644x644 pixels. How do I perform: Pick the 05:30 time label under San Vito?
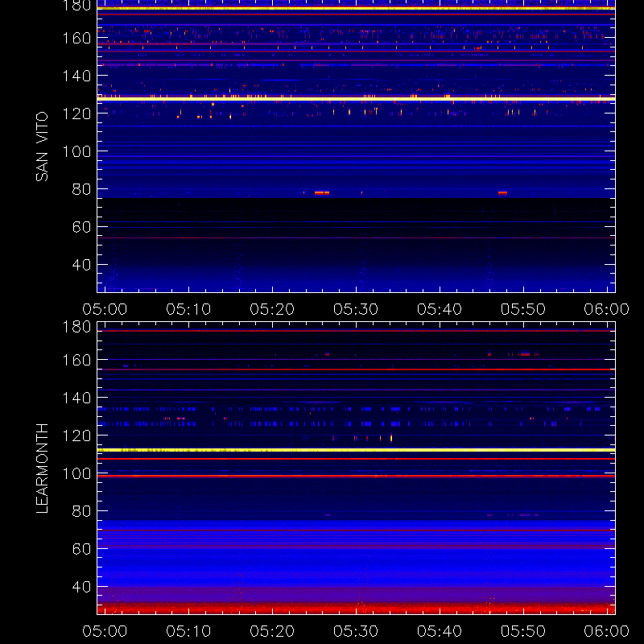coord(356,309)
